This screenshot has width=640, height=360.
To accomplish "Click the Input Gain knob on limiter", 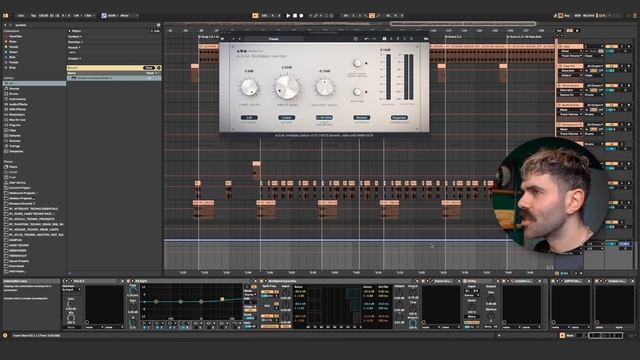I will [x=287, y=87].
